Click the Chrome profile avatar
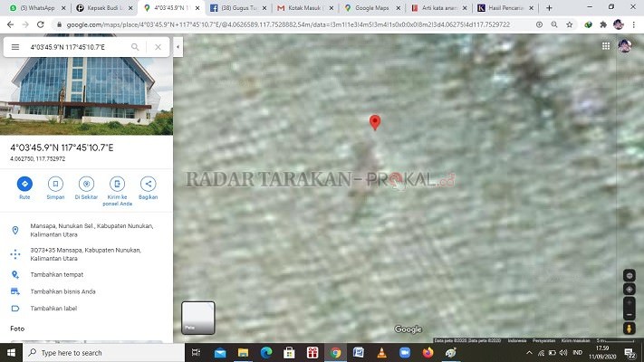The image size is (644, 362). click(x=618, y=24)
